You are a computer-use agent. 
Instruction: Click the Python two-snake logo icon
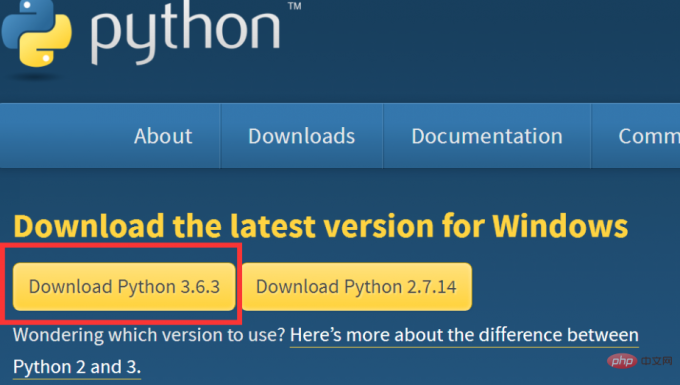point(36,33)
